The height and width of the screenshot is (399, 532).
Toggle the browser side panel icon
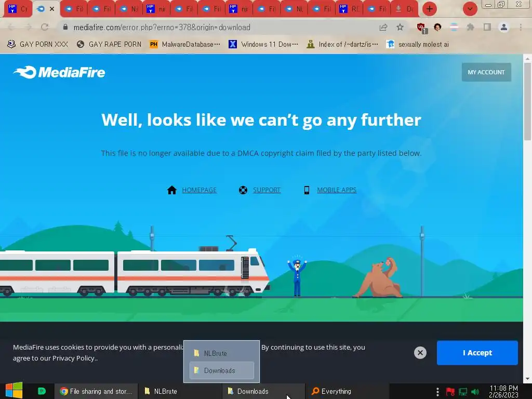click(487, 27)
